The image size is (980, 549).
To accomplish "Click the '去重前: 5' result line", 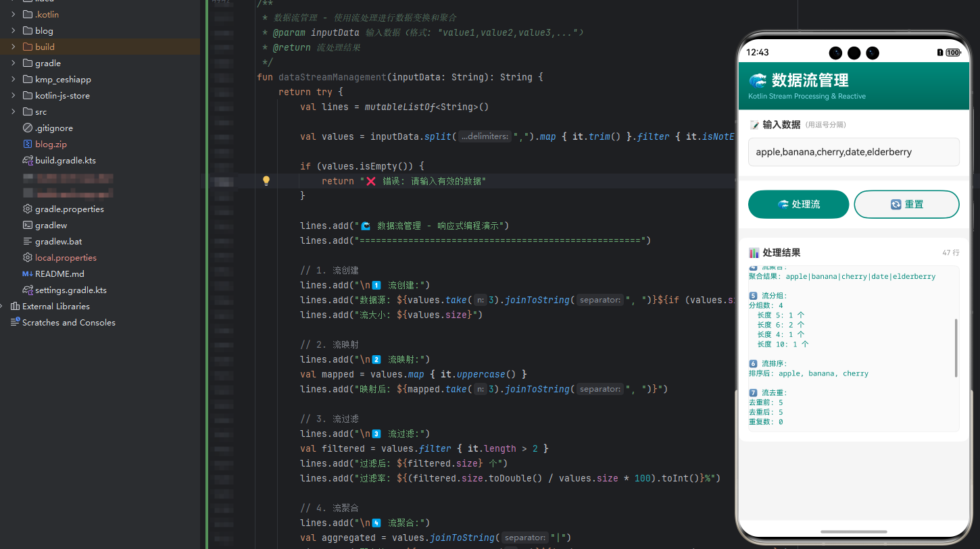I will [766, 402].
